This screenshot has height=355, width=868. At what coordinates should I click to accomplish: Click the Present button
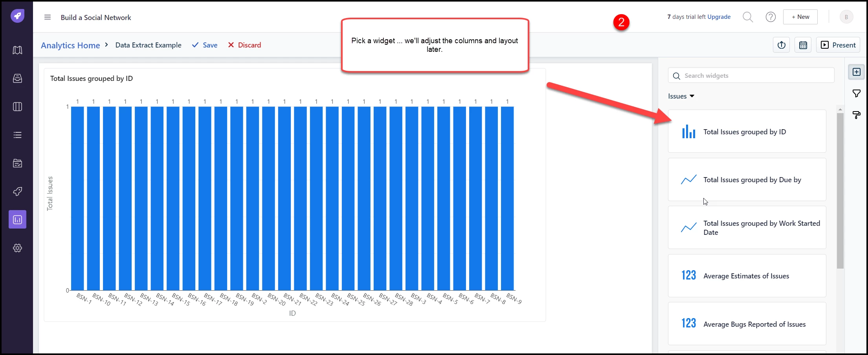pyautogui.click(x=838, y=45)
